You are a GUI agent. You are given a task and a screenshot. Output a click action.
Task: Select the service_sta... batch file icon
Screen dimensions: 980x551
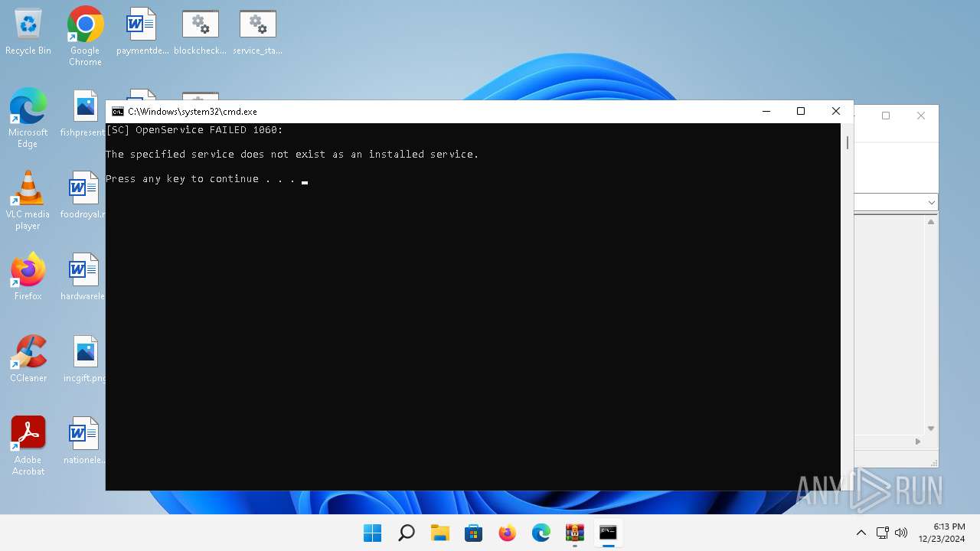click(257, 32)
